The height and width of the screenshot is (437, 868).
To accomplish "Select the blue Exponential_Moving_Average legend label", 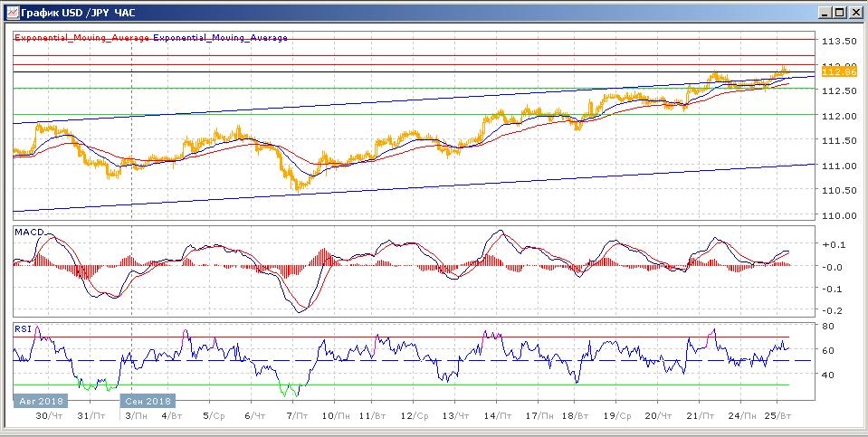I will [220, 38].
